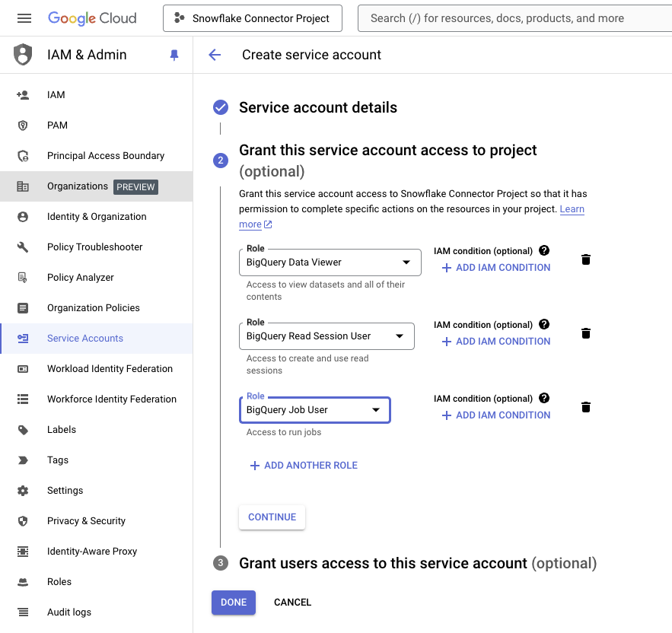672x633 pixels.
Task: Click the back arrow to leave Create service account
Action: (215, 55)
